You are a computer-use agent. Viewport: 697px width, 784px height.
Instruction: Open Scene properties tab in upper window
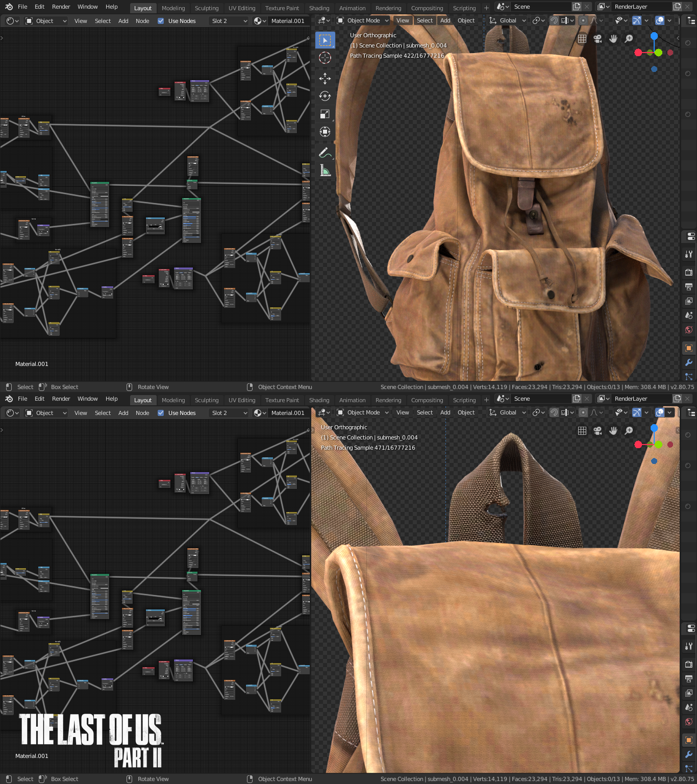click(x=689, y=315)
